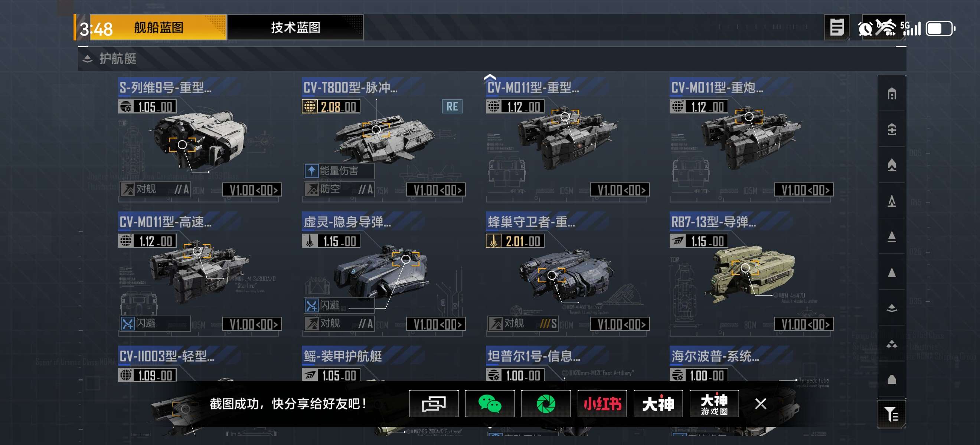Screen dimensions: 980x445
Task: Click 能量伤害 tag on CV-T800
Action: click(339, 171)
